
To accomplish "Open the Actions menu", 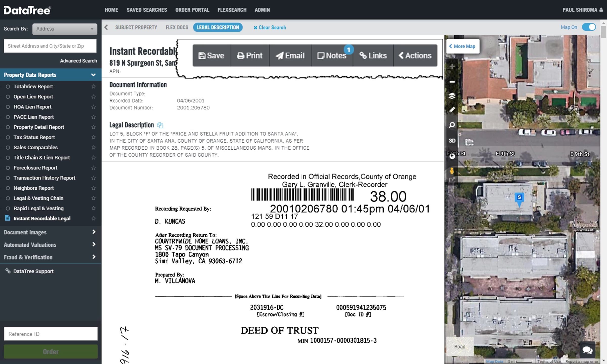I will 415,56.
